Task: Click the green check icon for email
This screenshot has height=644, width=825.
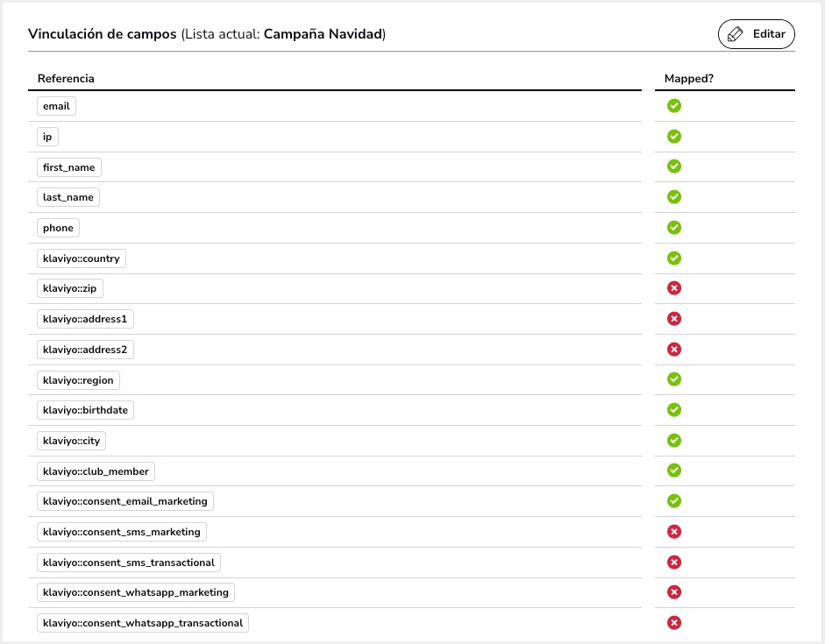Action: 674,106
